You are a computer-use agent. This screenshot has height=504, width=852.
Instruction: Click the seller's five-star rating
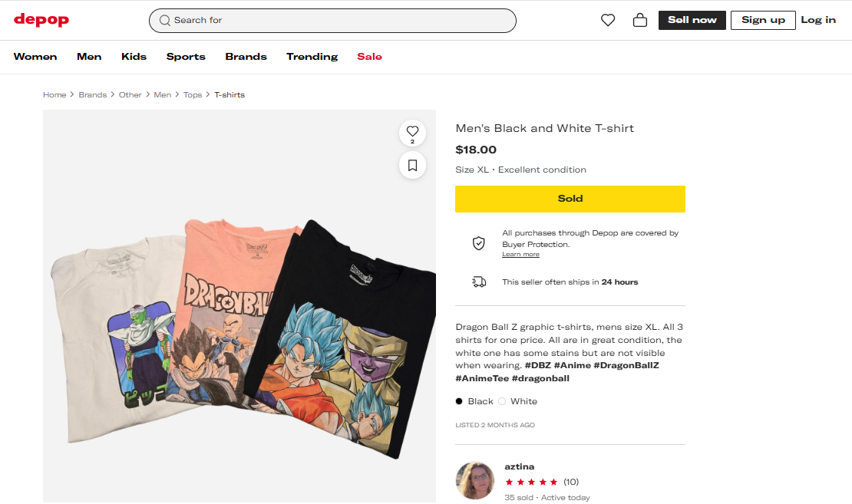[531, 482]
